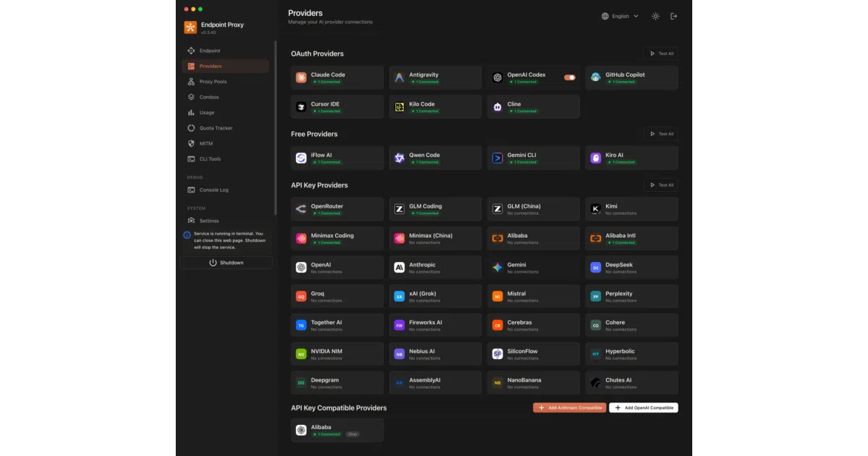Click the Cursor IDE provider icon
Screen dimensions: 868x456
[x=301, y=107]
